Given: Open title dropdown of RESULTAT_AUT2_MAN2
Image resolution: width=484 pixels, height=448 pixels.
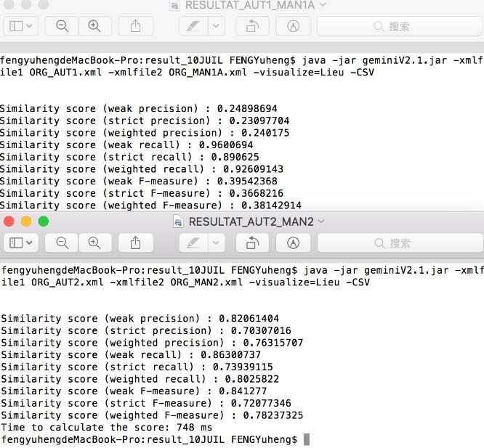Looking at the screenshot, I should tap(321, 221).
